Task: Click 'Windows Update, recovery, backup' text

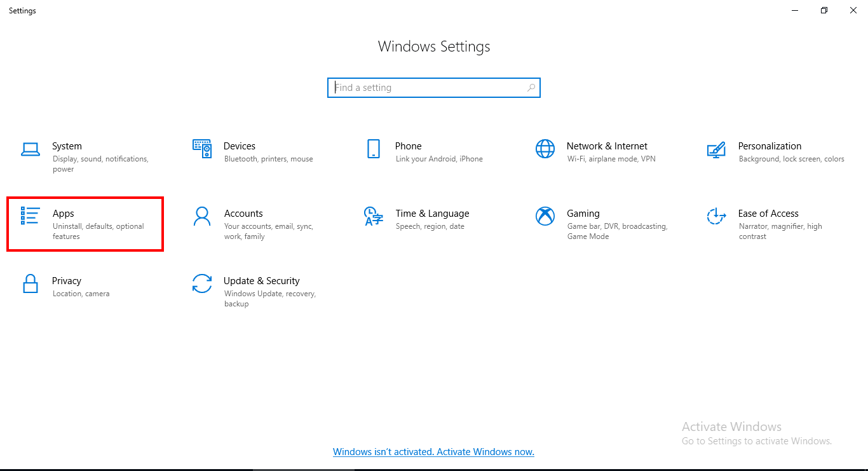Action: 270,299
